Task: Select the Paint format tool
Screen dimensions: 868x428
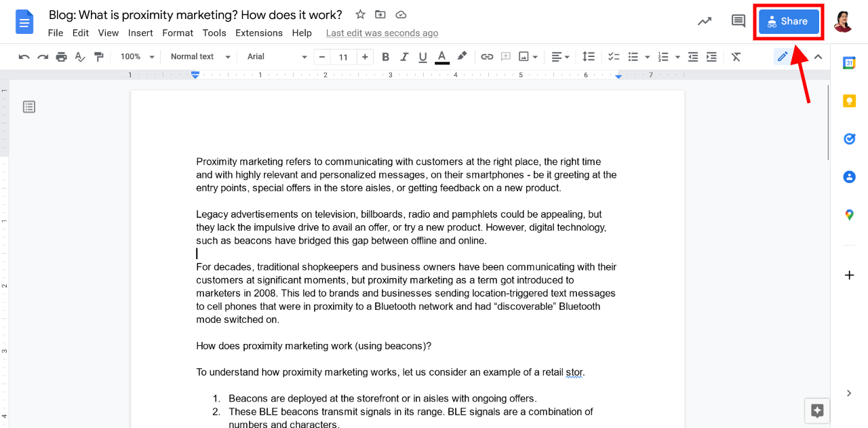Action: 99,57
